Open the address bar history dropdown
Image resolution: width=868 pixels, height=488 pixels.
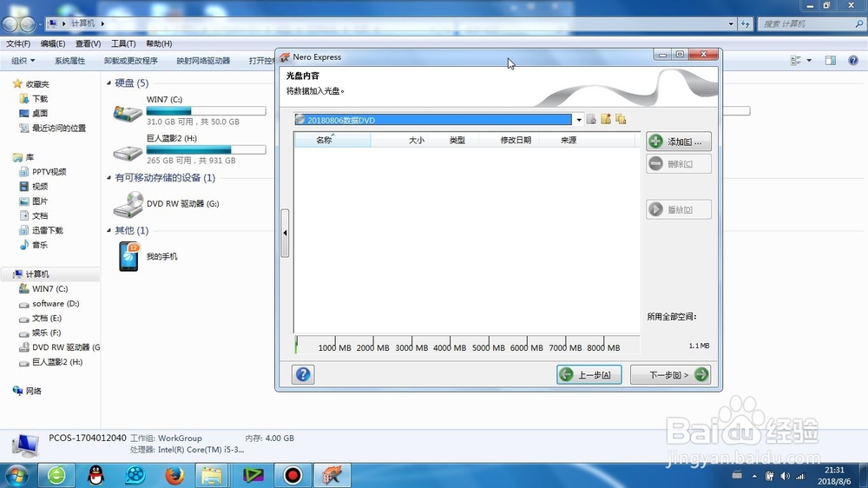[x=731, y=23]
